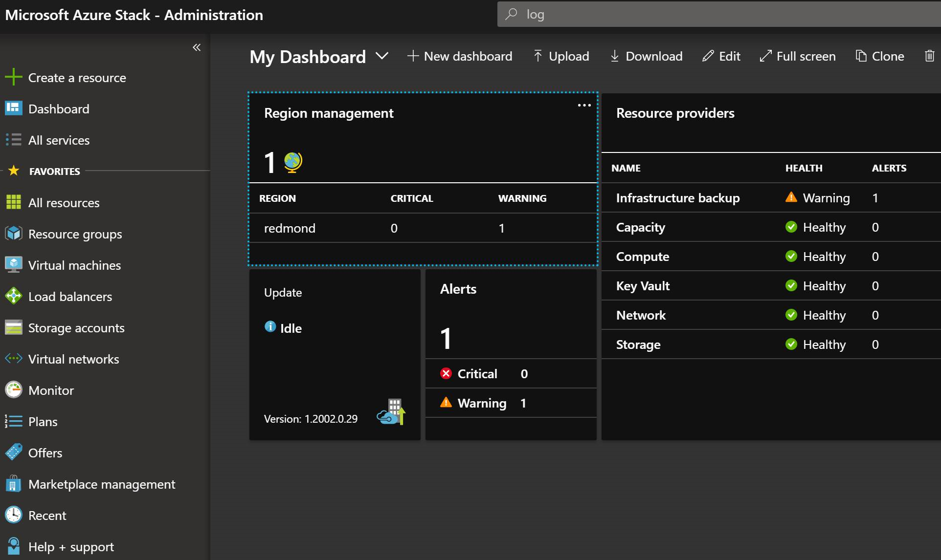Select All services from sidebar
The height and width of the screenshot is (560, 941).
[x=58, y=139]
